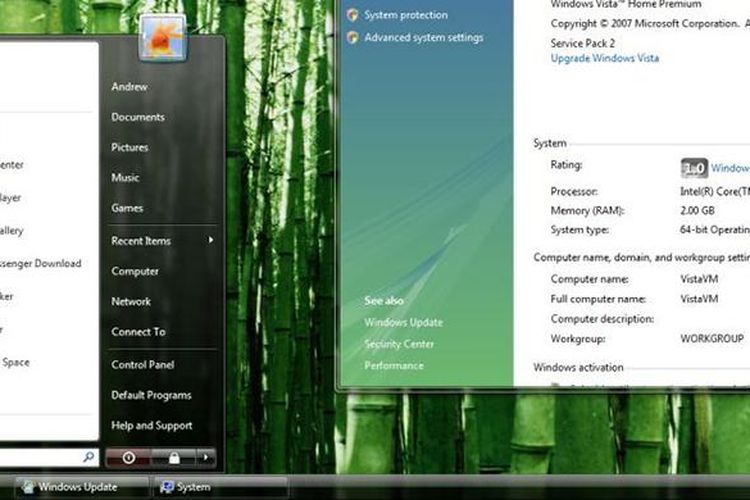Click the Windows Experience Index link

730,168
